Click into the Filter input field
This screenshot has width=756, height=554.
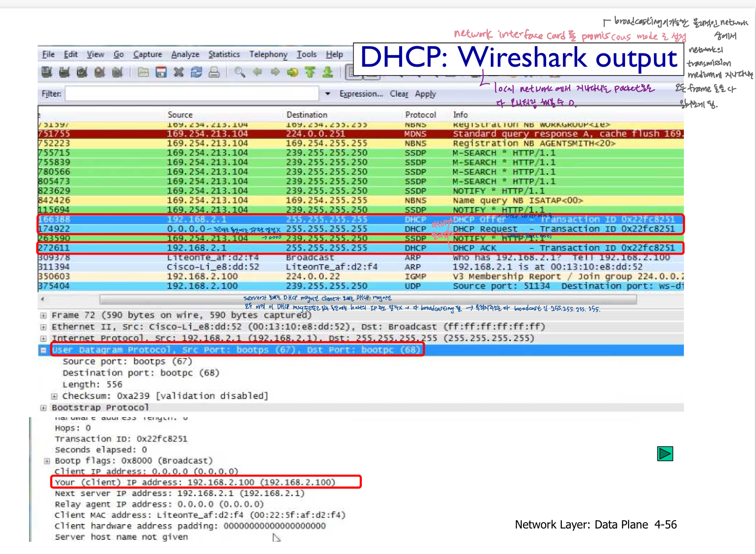coord(192,94)
